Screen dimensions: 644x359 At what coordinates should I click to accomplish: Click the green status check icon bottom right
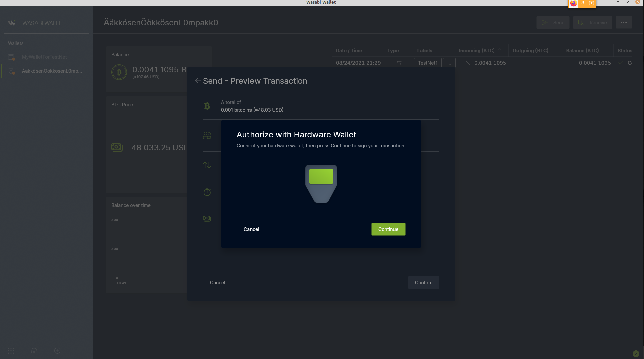pos(636,353)
